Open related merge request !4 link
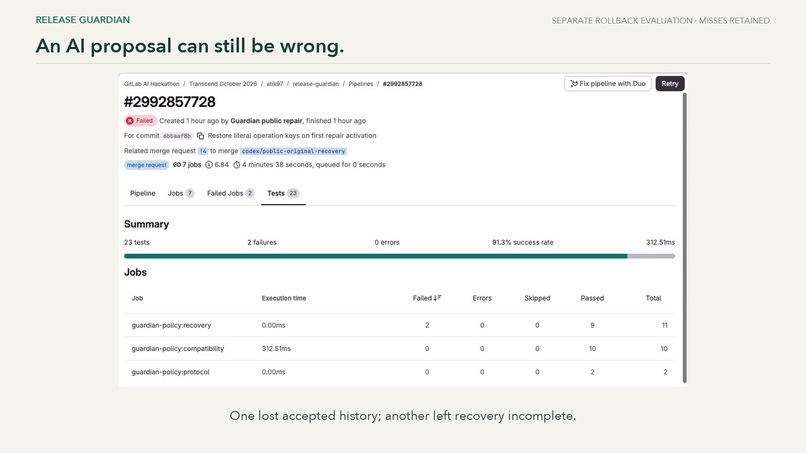Image resolution: width=806 pixels, height=453 pixels. (x=203, y=151)
